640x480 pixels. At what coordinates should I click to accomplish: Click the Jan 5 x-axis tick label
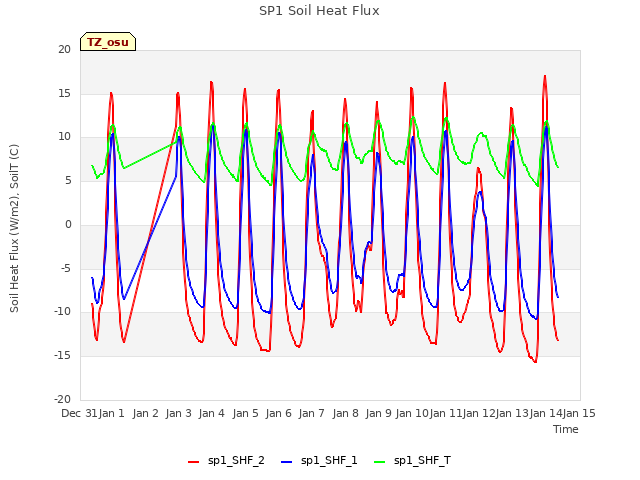click(x=245, y=413)
